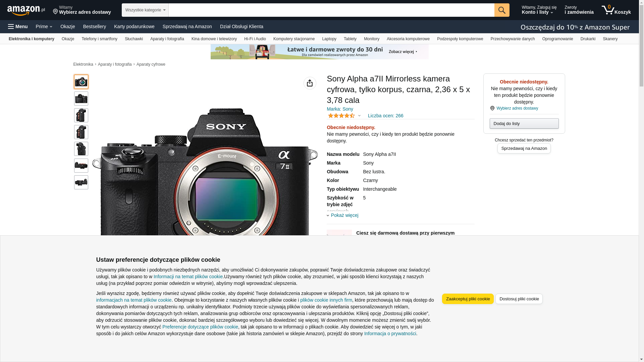
Task: Open the Aparaty cyfrowe breadcrumb link
Action: [x=151, y=64]
